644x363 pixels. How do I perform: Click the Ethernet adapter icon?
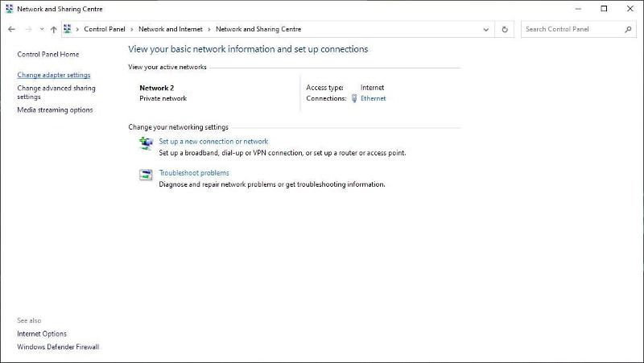point(354,98)
